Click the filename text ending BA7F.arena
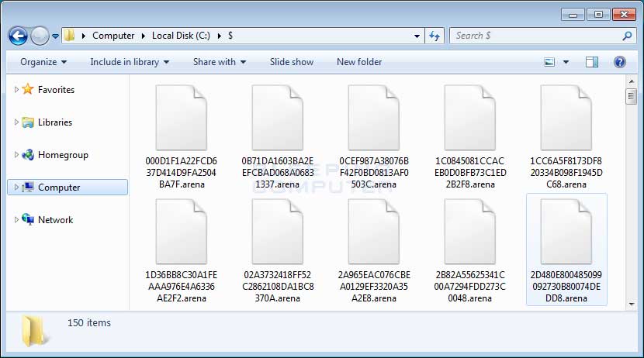This screenshot has width=644, height=358. [x=181, y=173]
